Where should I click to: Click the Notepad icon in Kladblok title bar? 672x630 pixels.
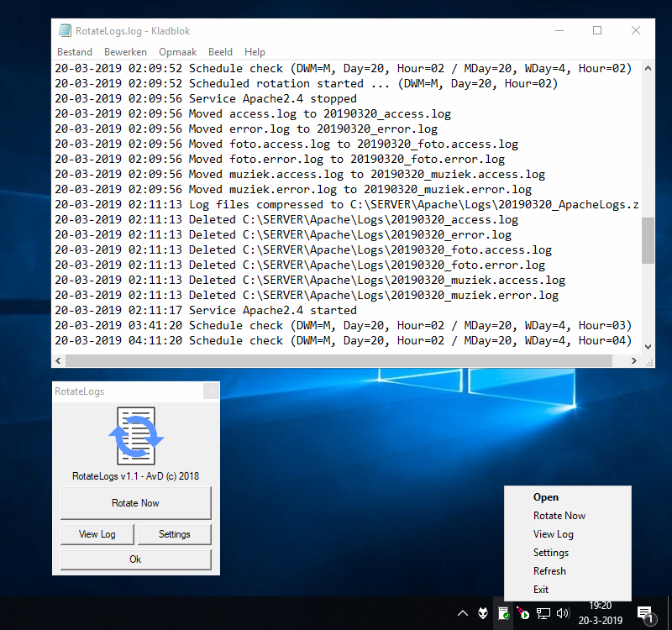[x=65, y=31]
